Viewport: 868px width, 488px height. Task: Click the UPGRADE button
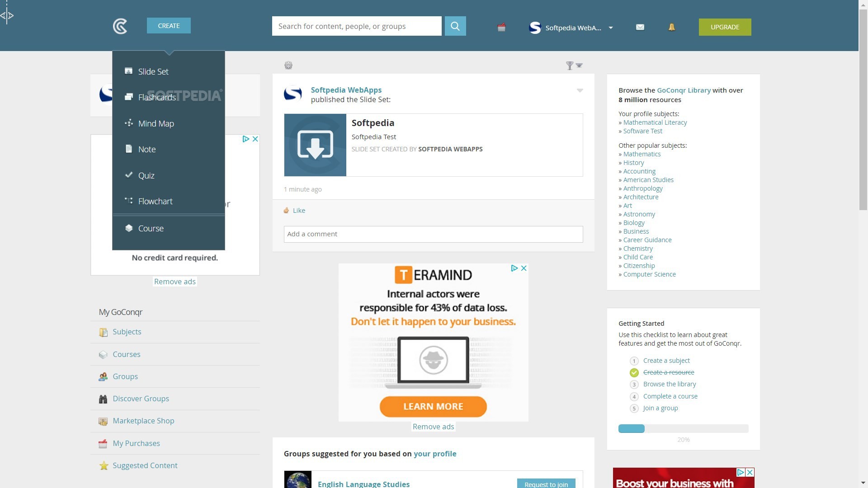tap(724, 27)
